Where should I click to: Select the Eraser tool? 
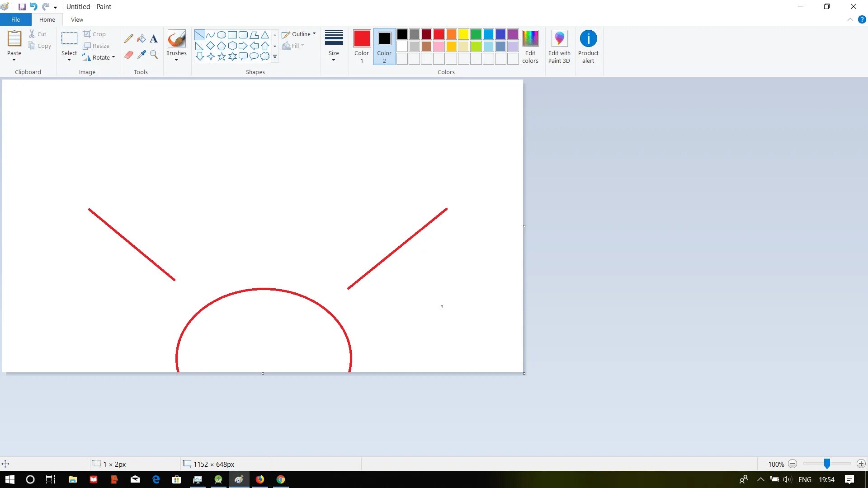pos(129,55)
